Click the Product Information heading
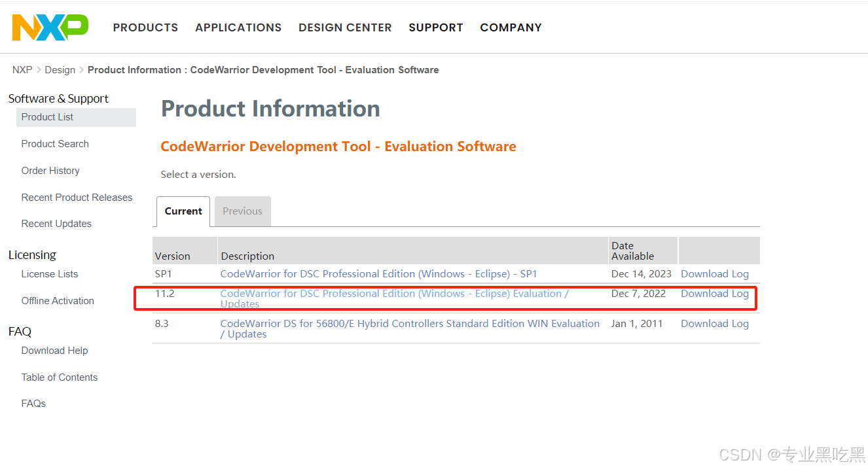The width and height of the screenshot is (868, 469). pos(270,109)
